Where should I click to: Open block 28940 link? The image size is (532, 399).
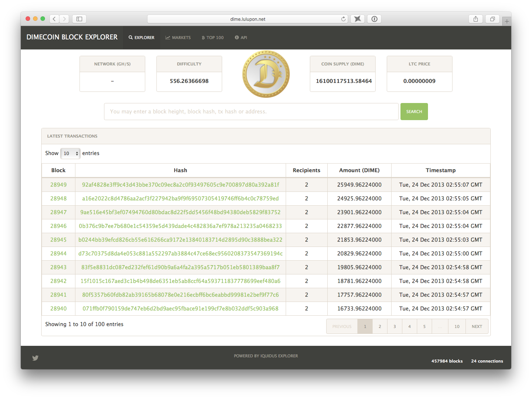(x=59, y=309)
